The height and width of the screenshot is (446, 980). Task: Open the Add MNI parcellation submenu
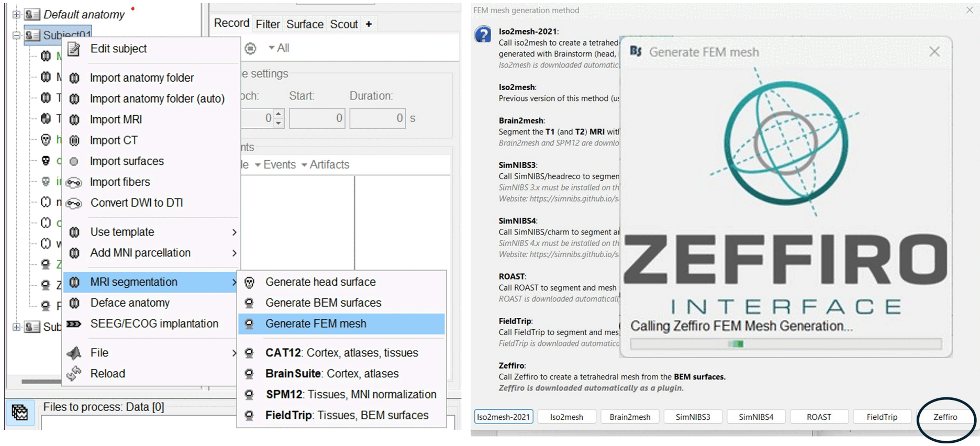[x=151, y=253]
